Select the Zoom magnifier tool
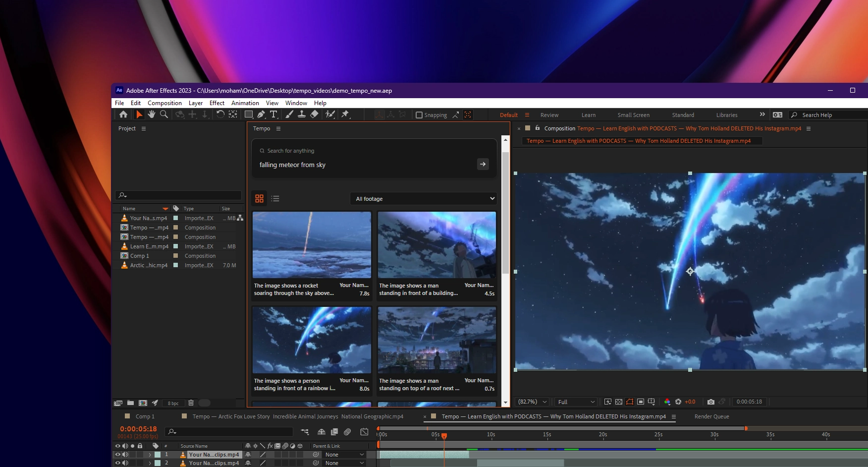 (x=164, y=115)
